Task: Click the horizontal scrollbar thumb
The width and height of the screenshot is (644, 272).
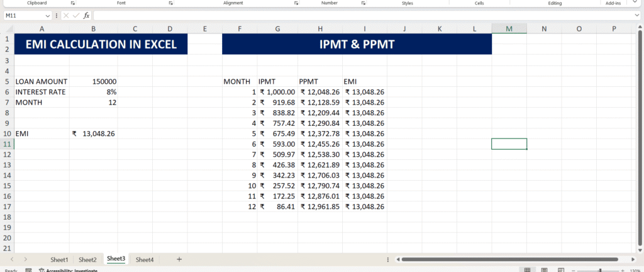Action: click(509, 259)
